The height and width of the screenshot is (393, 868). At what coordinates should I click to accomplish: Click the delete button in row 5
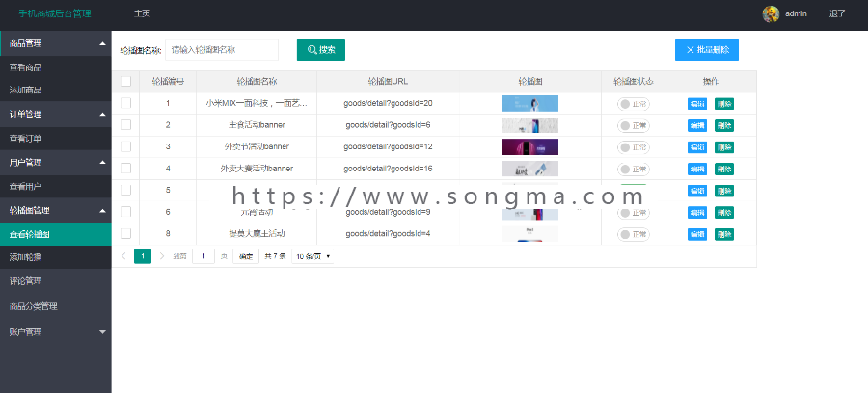(x=724, y=191)
